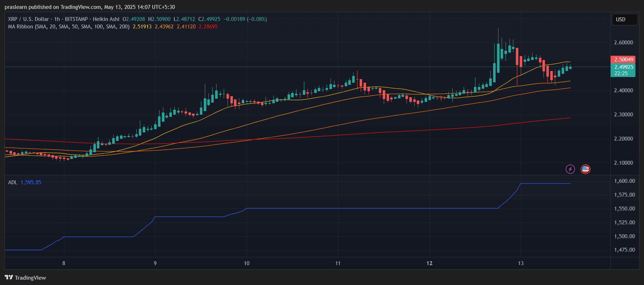Image resolution: width=644 pixels, height=285 pixels.
Task: Click the green 2.49925 current price label
Action: pyautogui.click(x=623, y=67)
